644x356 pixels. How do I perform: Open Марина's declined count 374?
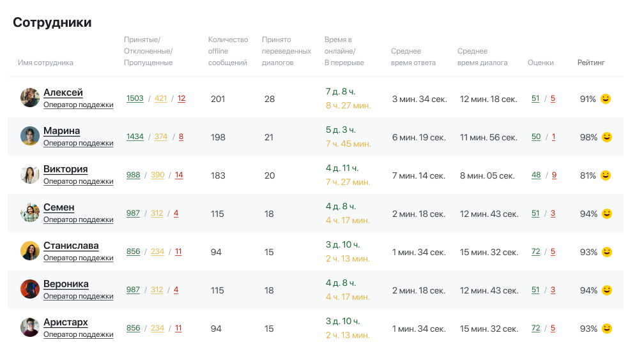click(161, 137)
